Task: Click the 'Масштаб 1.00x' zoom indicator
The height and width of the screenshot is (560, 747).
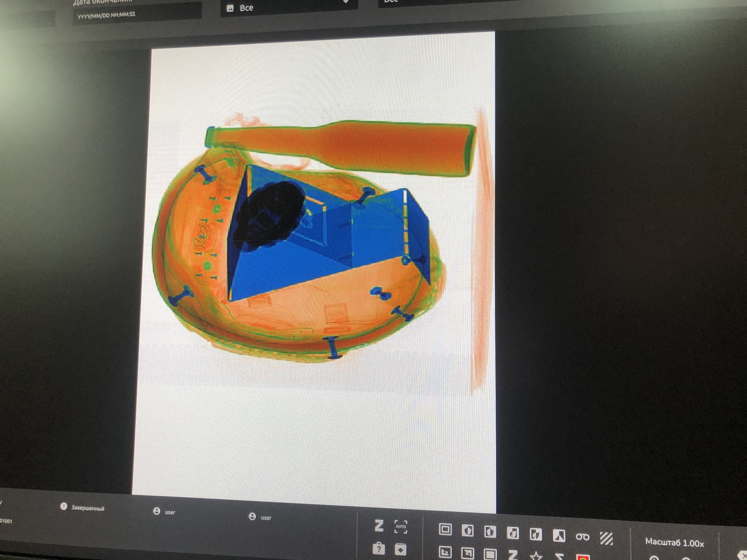Action: [674, 542]
